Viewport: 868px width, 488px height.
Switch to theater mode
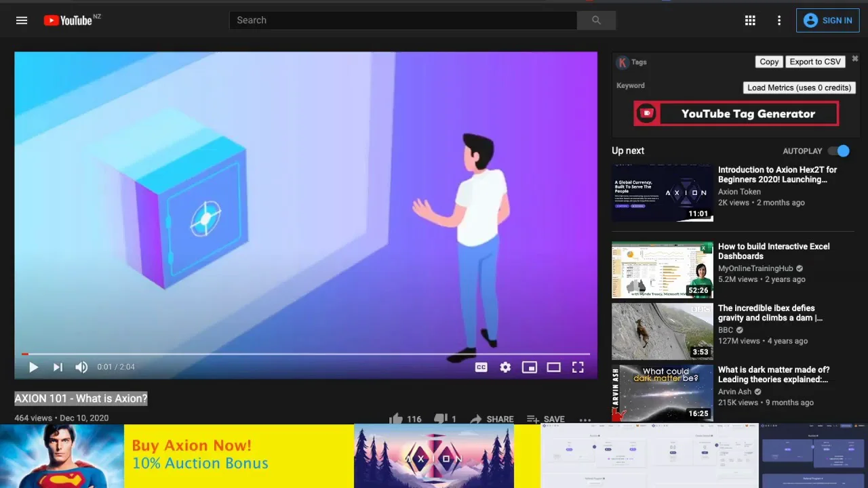coord(553,367)
